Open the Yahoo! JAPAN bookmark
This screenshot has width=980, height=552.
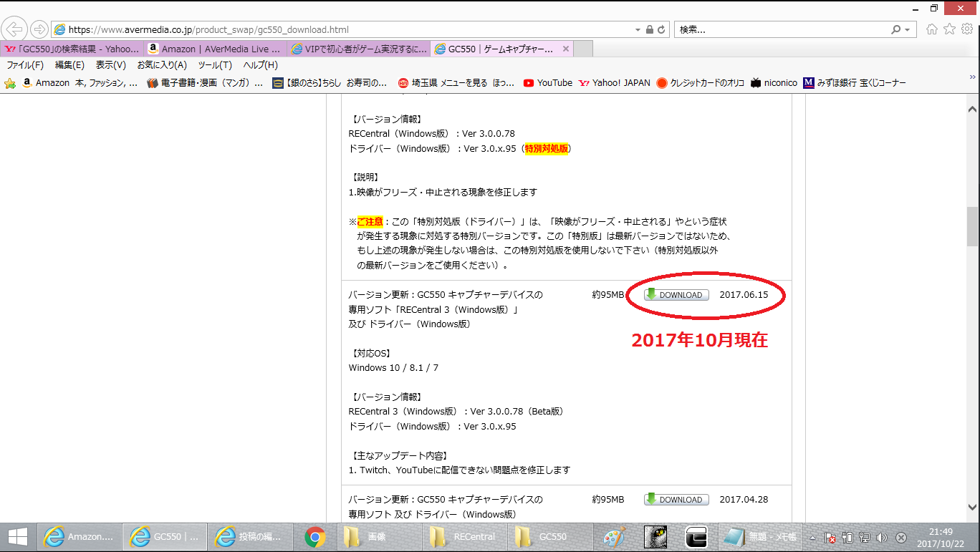(x=614, y=83)
